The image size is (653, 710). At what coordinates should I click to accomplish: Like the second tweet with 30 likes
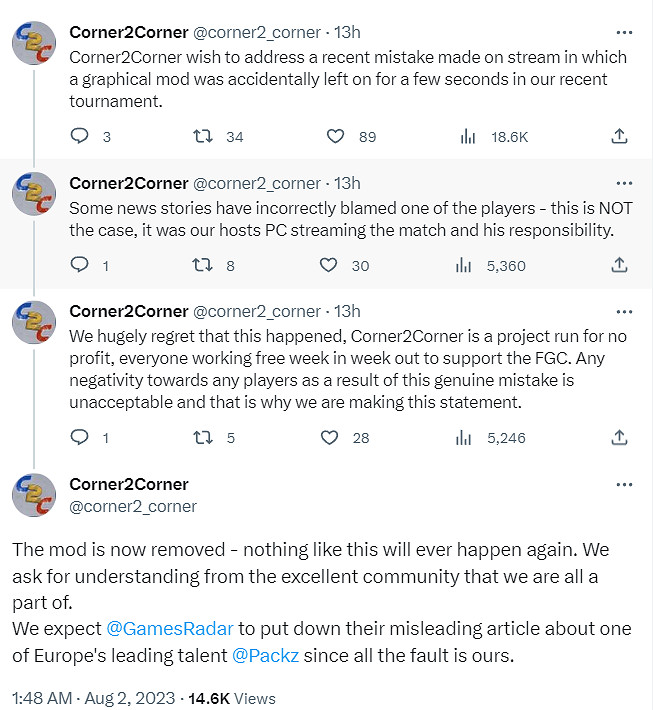(x=328, y=265)
